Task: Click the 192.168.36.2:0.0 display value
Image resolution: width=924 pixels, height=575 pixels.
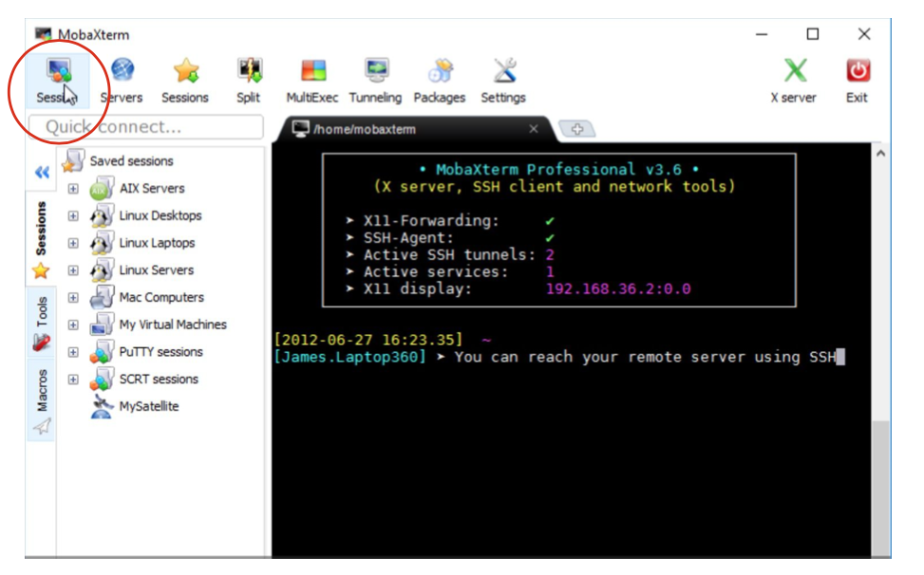Action: coord(618,289)
